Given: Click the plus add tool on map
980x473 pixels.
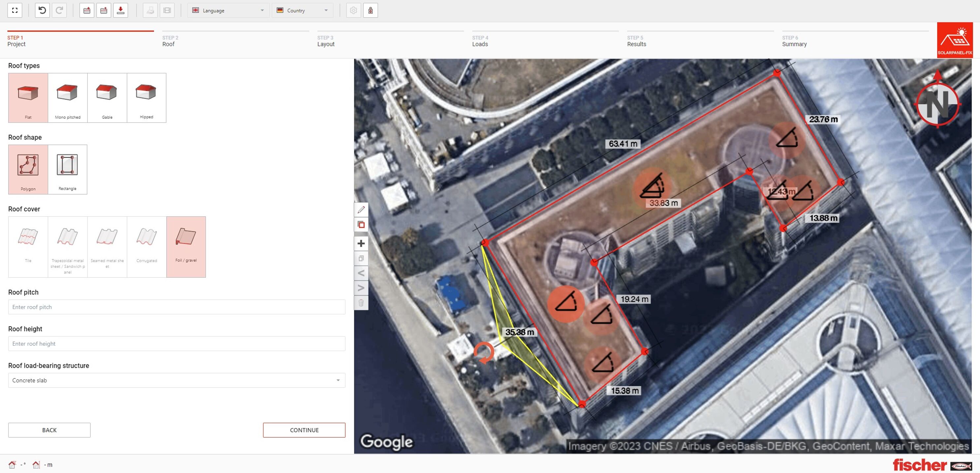Looking at the screenshot, I should (361, 243).
